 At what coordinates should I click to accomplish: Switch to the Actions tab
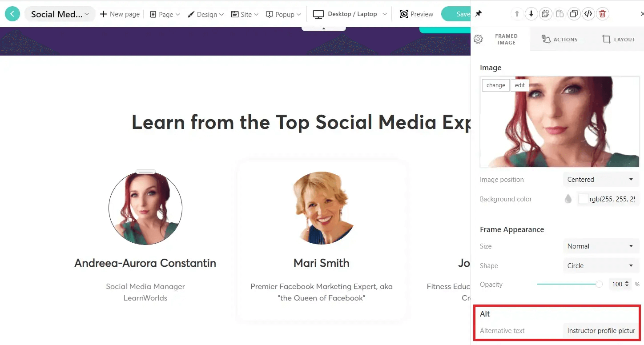click(560, 39)
